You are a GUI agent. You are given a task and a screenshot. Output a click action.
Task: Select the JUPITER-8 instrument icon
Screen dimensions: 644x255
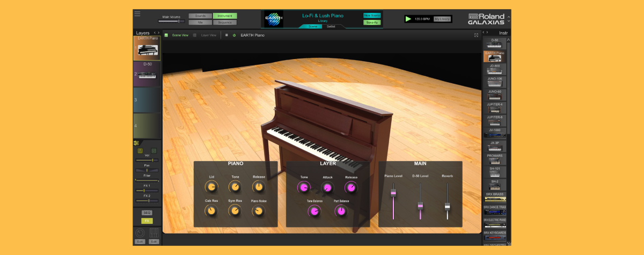[494, 120]
